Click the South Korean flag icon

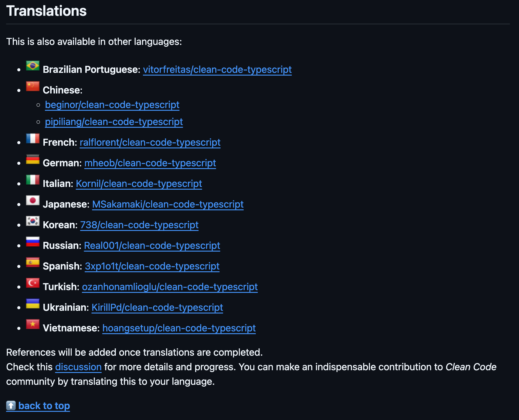pyautogui.click(x=32, y=221)
